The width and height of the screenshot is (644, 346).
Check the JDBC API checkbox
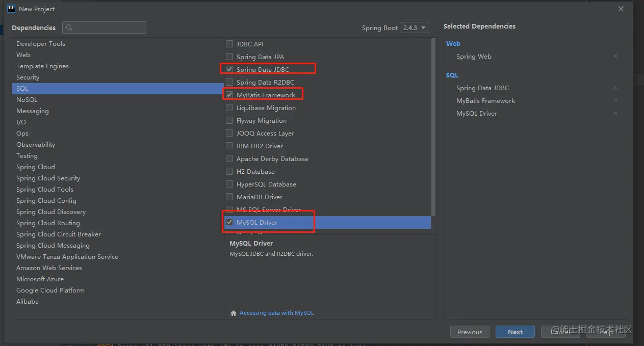click(x=229, y=44)
